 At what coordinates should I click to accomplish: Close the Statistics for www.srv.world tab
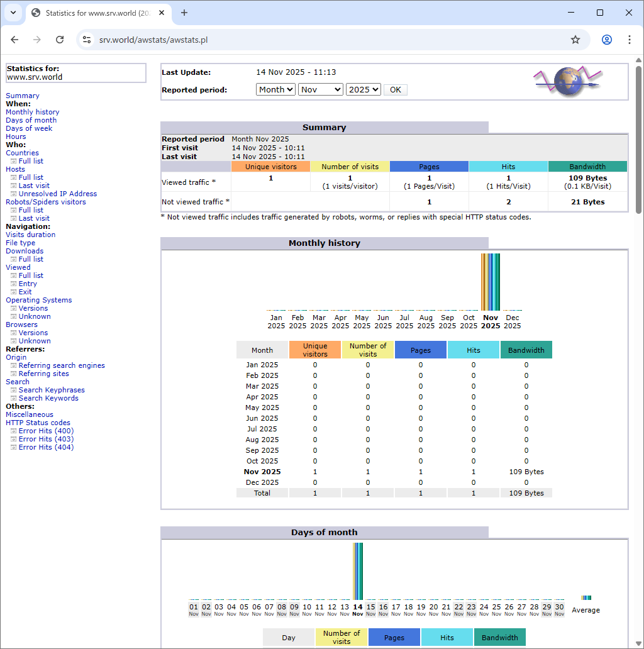tap(162, 13)
